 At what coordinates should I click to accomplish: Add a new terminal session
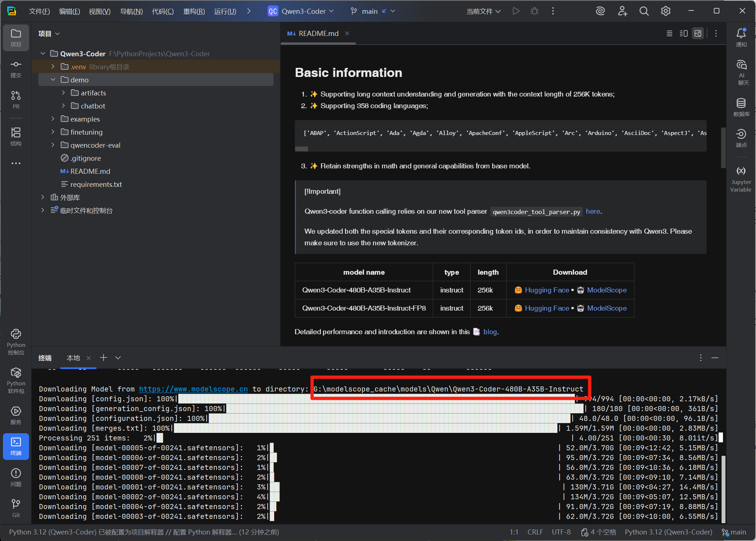(103, 358)
